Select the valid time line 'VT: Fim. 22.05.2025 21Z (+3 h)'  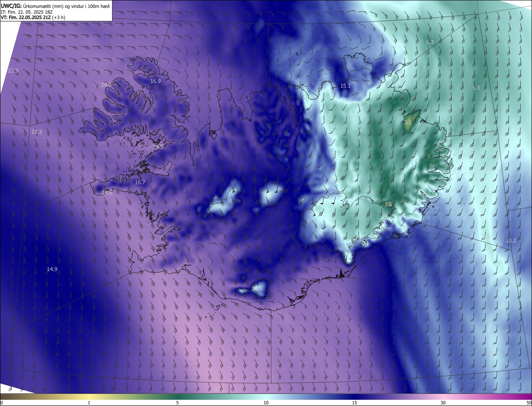coord(33,17)
